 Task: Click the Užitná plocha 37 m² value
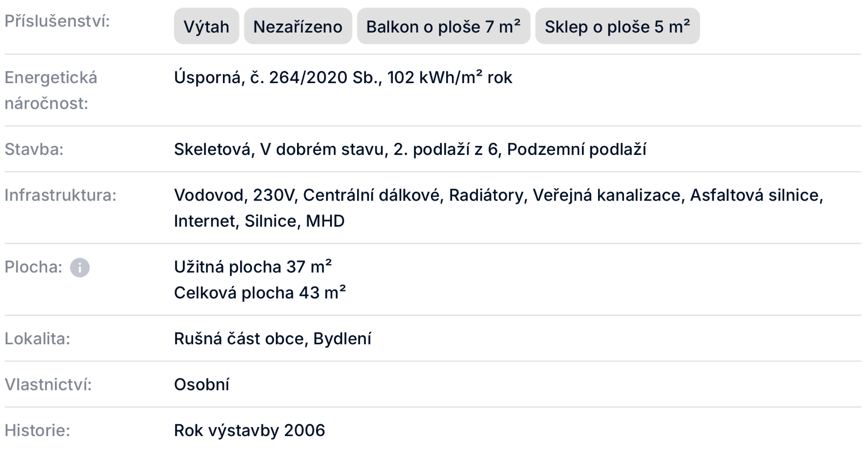253,267
